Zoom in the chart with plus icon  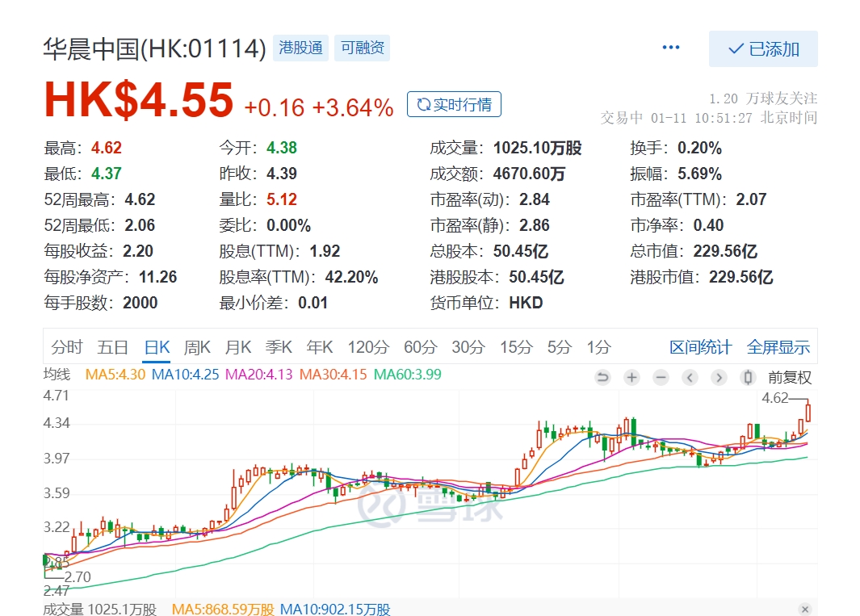[631, 377]
